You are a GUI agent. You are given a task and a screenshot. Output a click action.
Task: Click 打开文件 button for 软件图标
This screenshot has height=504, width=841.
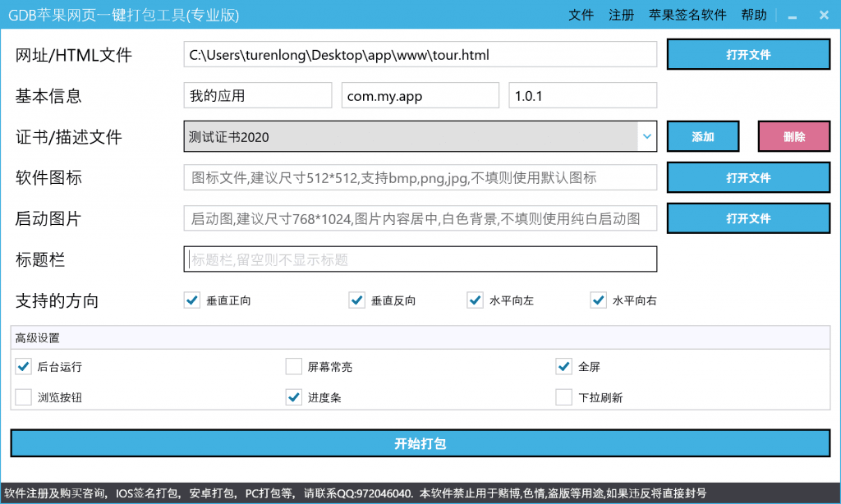coord(748,177)
